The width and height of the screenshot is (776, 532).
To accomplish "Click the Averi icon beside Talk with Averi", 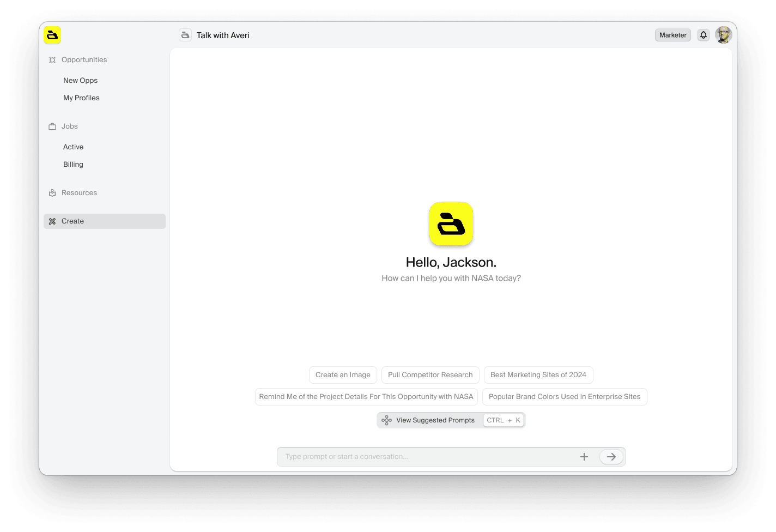I will click(x=185, y=35).
